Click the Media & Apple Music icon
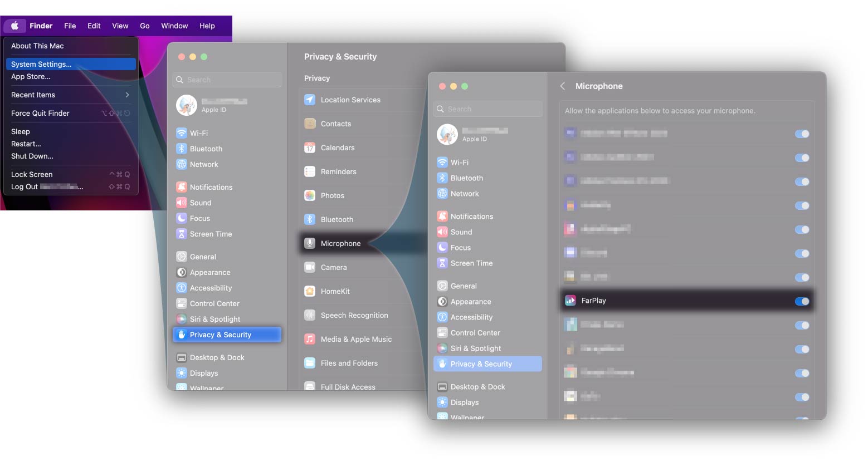The width and height of the screenshot is (868, 462). (x=310, y=340)
